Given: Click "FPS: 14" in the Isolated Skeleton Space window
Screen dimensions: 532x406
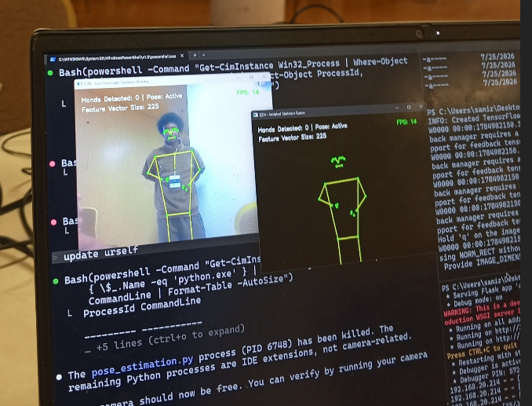Looking at the screenshot, I should tap(406, 122).
